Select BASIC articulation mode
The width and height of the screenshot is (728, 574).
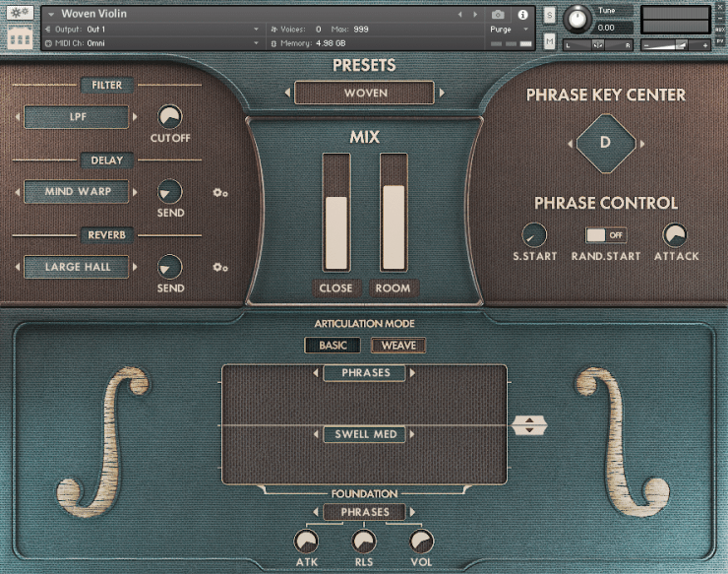pyautogui.click(x=333, y=346)
